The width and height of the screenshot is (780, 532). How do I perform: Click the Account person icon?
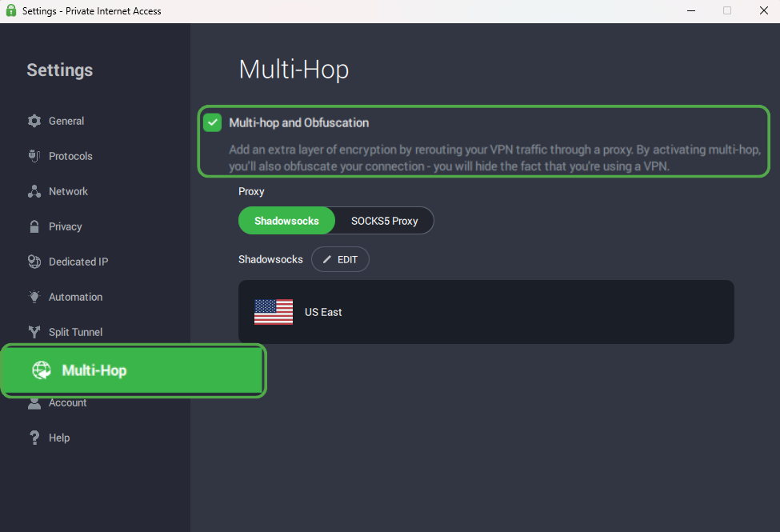[34, 403]
